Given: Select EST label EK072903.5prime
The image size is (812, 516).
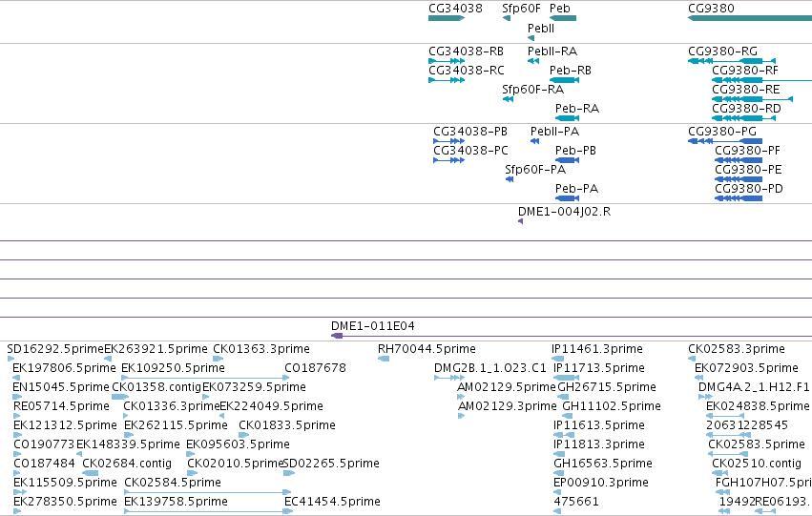Looking at the screenshot, I should (746, 368).
